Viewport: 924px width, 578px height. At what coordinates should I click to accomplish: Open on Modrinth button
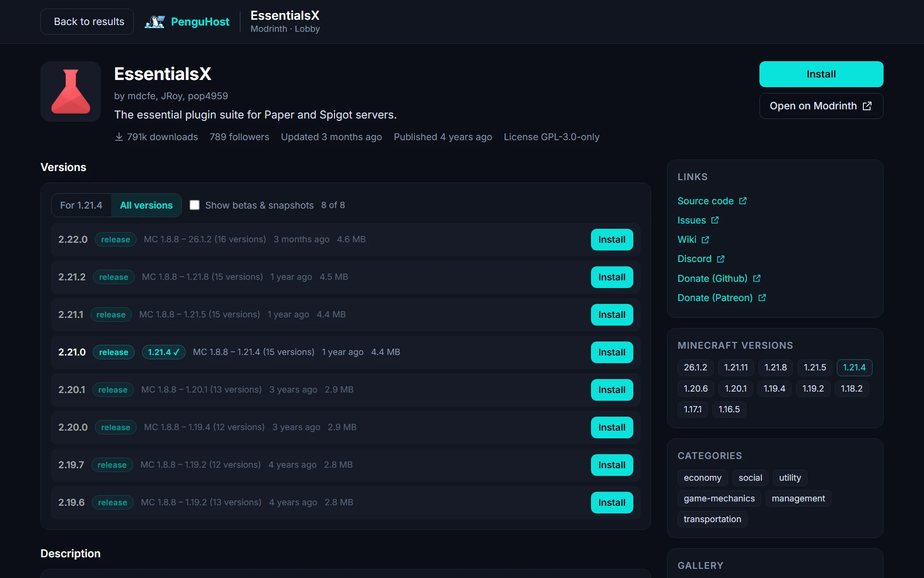pos(821,106)
